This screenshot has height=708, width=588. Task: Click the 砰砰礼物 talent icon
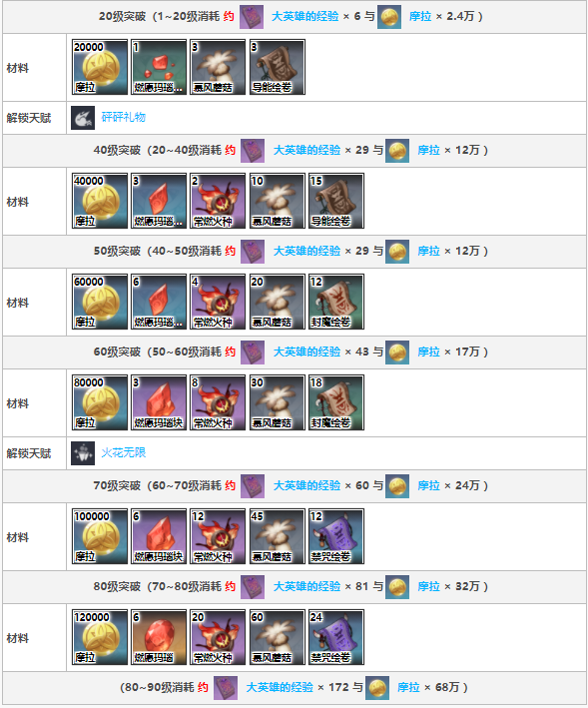pyautogui.click(x=83, y=118)
